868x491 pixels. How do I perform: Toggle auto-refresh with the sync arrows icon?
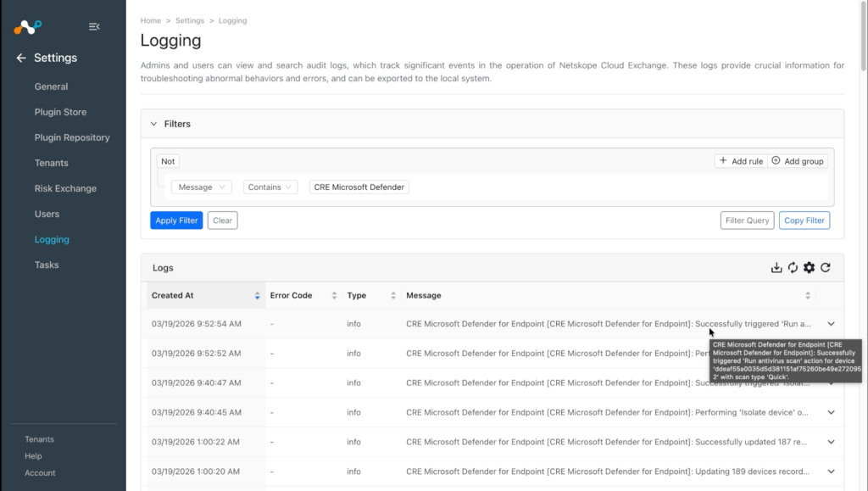pyautogui.click(x=793, y=268)
